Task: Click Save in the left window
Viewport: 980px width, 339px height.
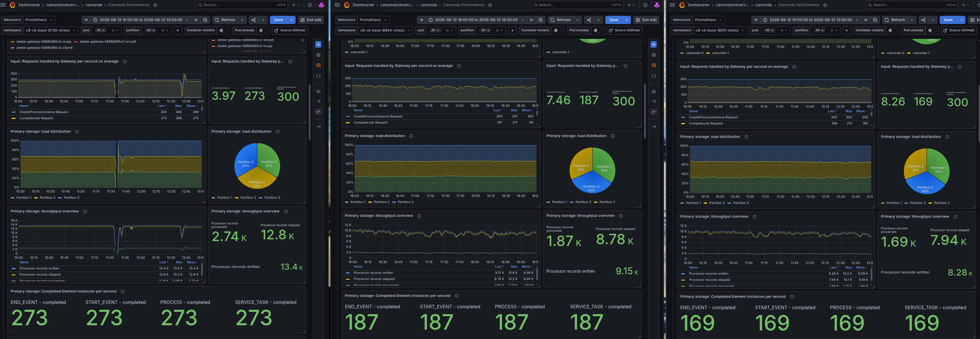Action: 279,20
